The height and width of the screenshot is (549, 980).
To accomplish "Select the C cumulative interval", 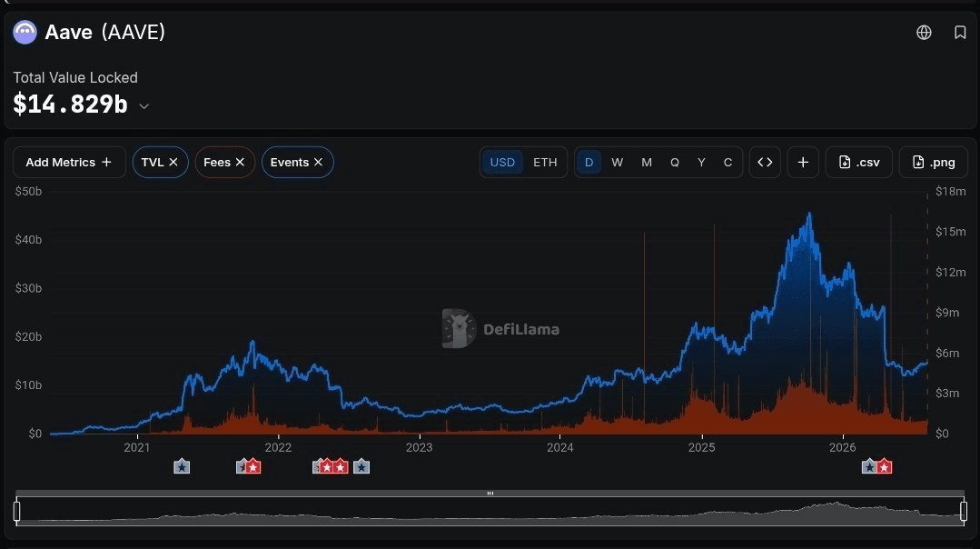I will (x=728, y=163).
